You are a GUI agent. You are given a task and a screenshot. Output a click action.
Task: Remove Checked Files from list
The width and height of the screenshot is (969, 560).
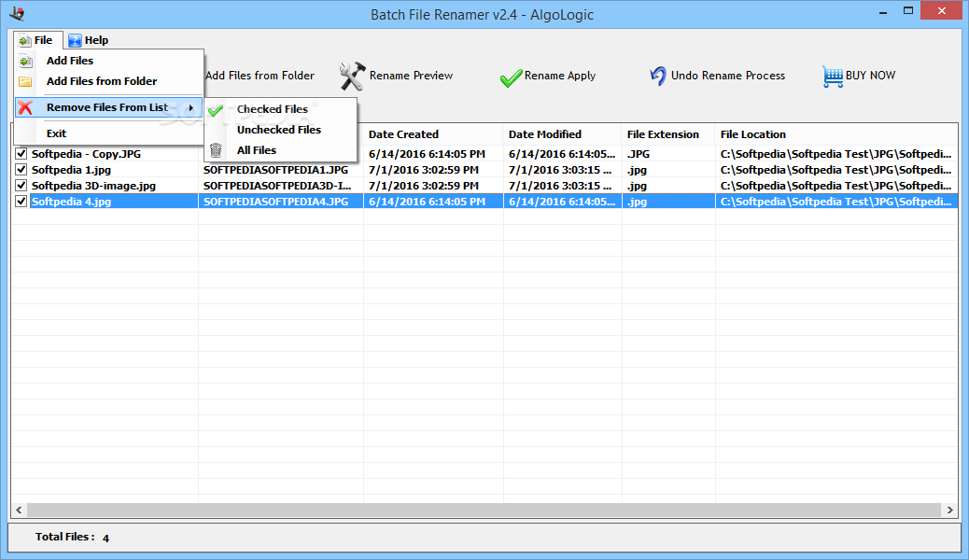click(x=272, y=109)
